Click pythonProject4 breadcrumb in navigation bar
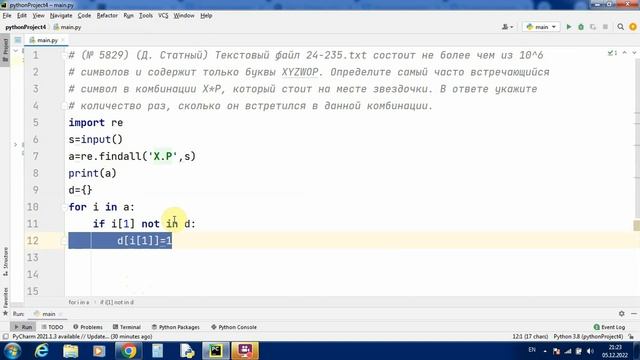Screen dimensions: 640x360 (25, 27)
